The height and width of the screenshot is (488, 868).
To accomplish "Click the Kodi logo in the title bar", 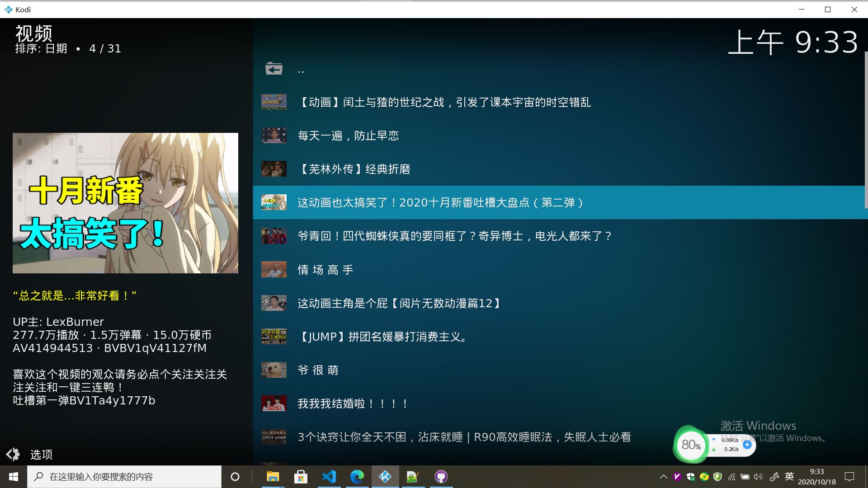I will pyautogui.click(x=9, y=9).
